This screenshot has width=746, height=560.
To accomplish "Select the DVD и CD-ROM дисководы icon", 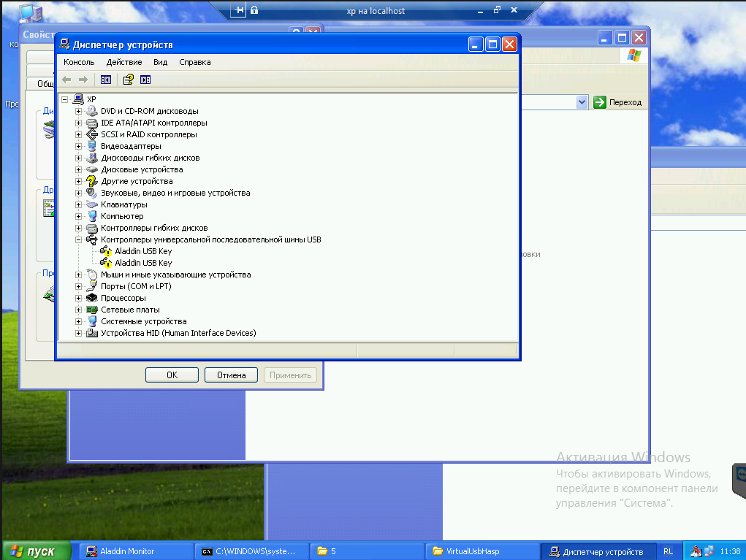I will (92, 111).
